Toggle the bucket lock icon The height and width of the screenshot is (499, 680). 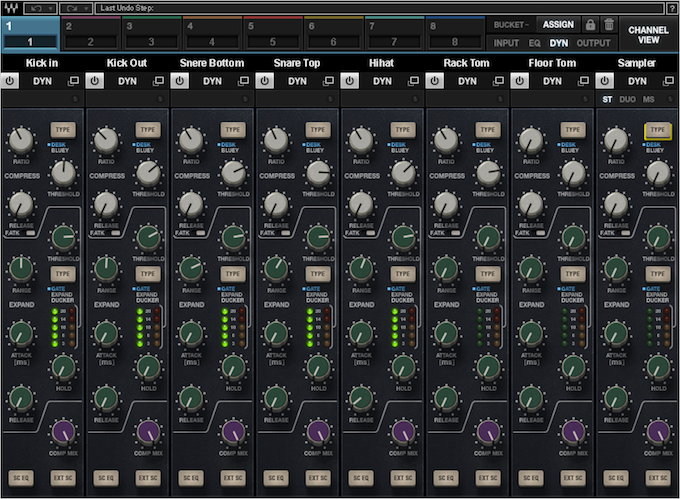coord(590,25)
